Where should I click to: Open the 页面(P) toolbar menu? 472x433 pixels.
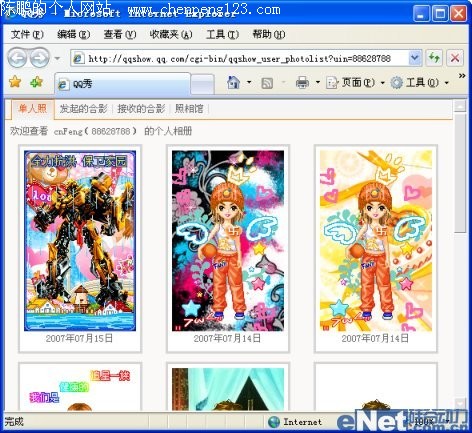355,82
